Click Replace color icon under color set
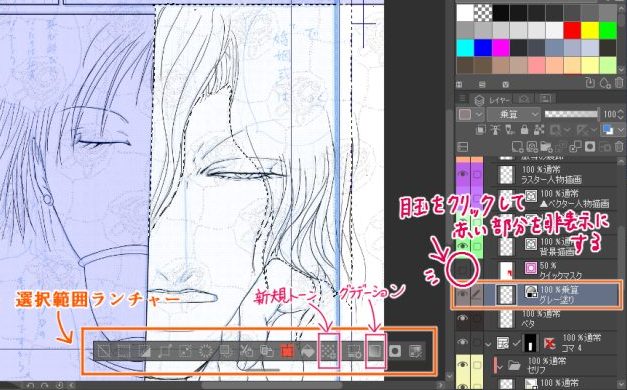The image size is (627, 390). (x=590, y=83)
